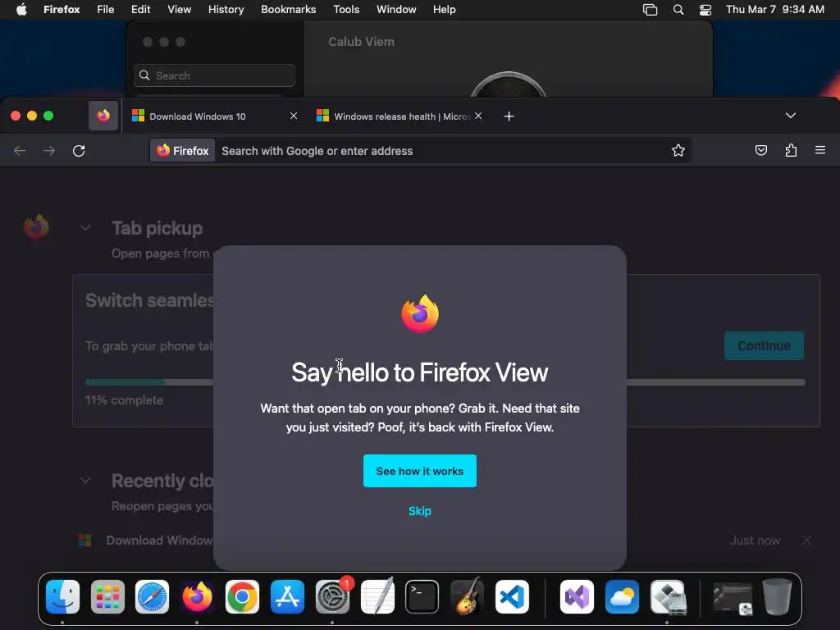The height and width of the screenshot is (630, 840).
Task: Switch to Download Windows 10 tab
Action: point(214,116)
